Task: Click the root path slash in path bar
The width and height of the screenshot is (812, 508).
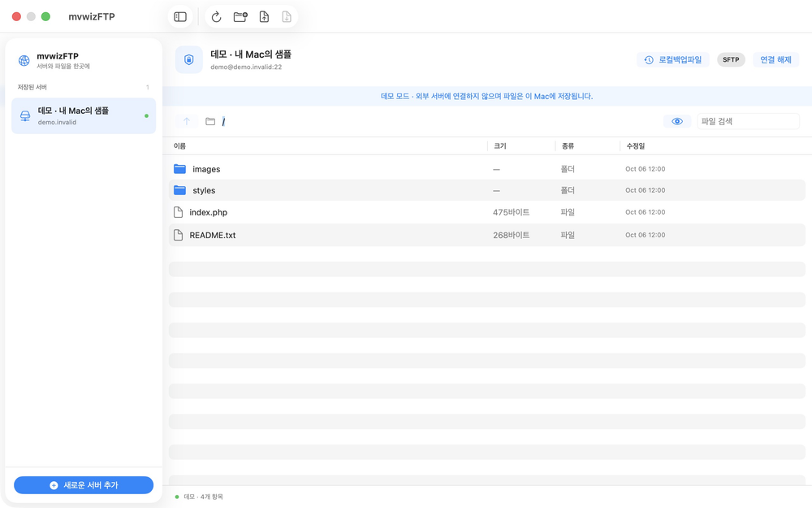Action: pos(224,121)
